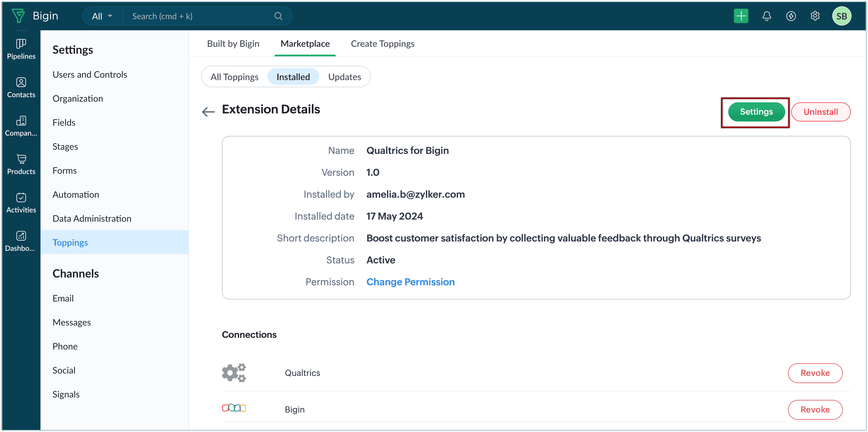
Task: Click the Bigin connection name
Action: tap(295, 409)
